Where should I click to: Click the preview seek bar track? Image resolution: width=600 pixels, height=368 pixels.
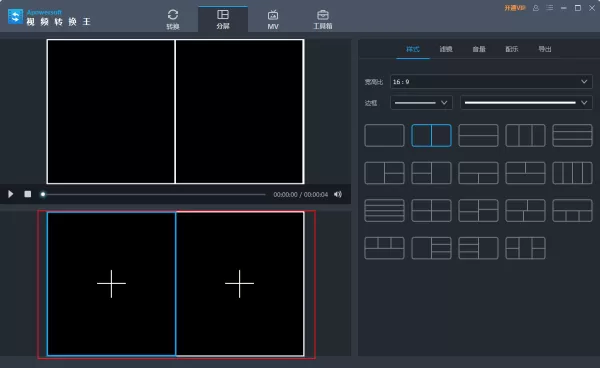point(153,194)
